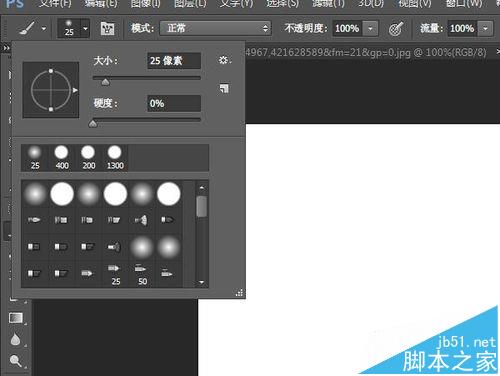Open the 3D(D) menu
This screenshot has height=376, width=500.
tap(371, 4)
